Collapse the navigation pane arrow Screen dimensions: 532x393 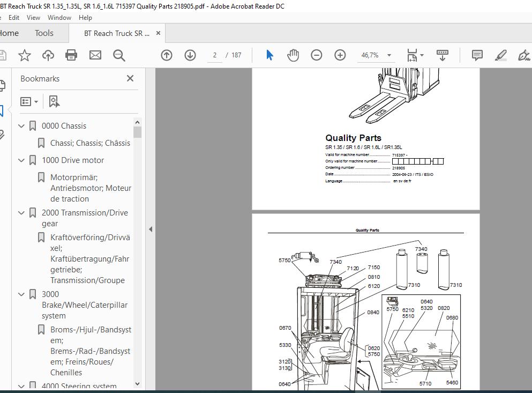151,229
